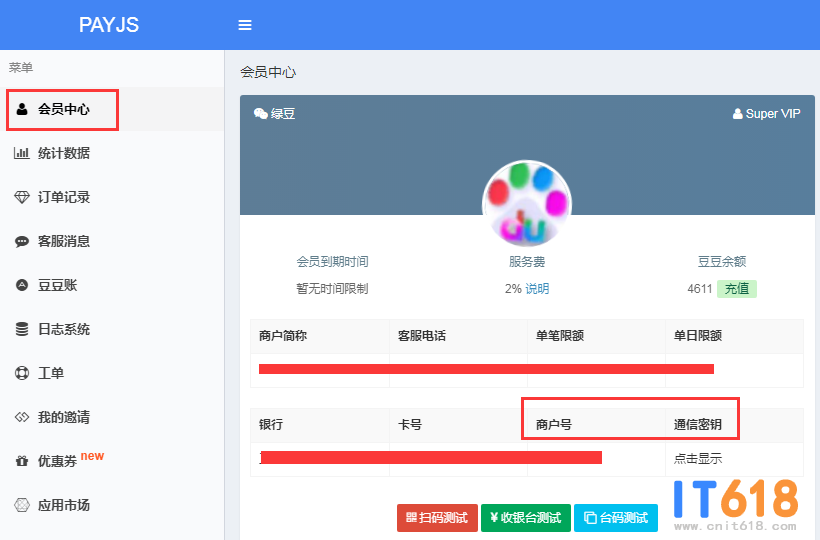Click the 统计数据 bar chart icon

coord(22,153)
